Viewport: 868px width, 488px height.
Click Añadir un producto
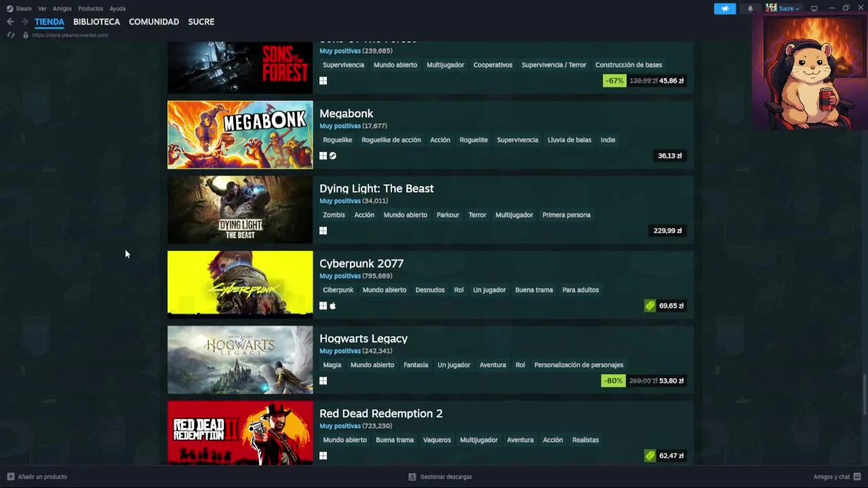tap(42, 476)
